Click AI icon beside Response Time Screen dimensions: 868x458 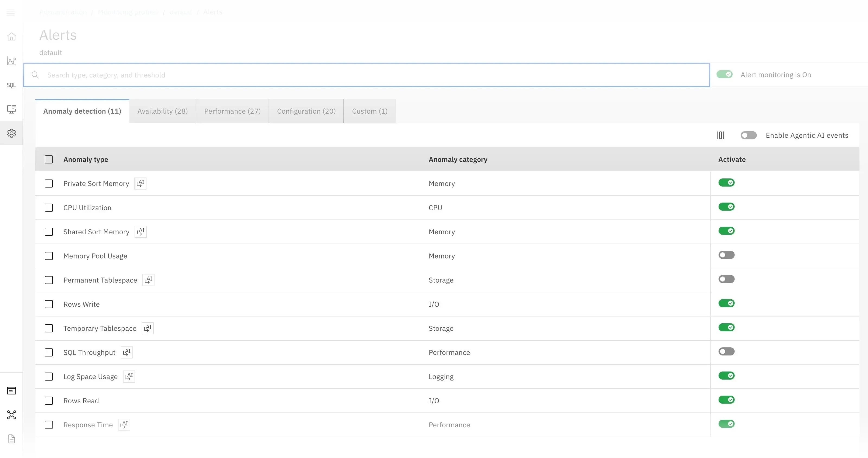[124, 425]
